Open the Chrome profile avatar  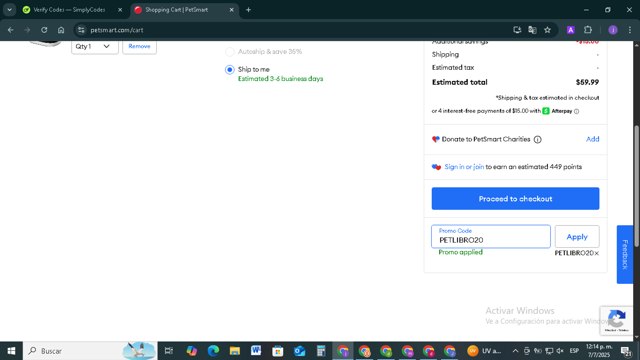pyautogui.click(x=613, y=30)
